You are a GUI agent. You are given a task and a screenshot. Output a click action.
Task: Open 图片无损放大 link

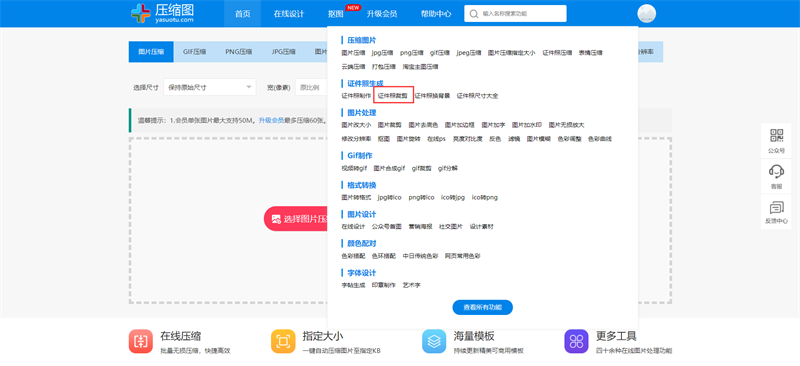pos(566,125)
